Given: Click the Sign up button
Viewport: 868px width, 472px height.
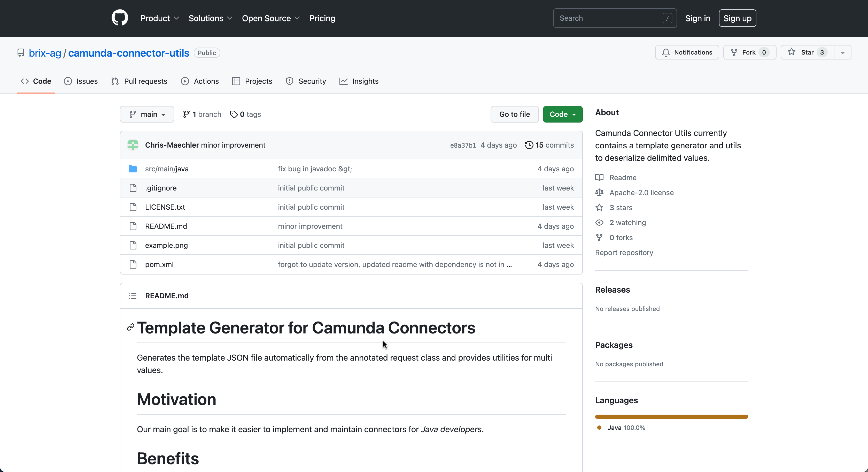Looking at the screenshot, I should coord(737,18).
